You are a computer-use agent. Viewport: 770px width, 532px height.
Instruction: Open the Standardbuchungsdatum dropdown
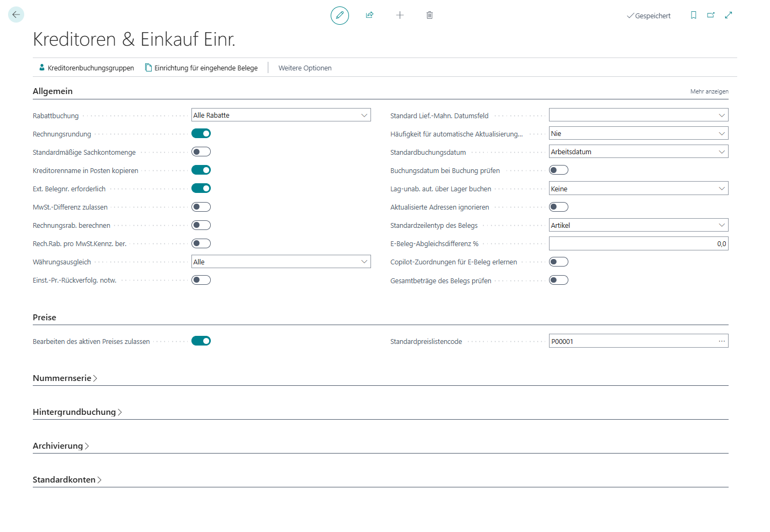(x=638, y=152)
